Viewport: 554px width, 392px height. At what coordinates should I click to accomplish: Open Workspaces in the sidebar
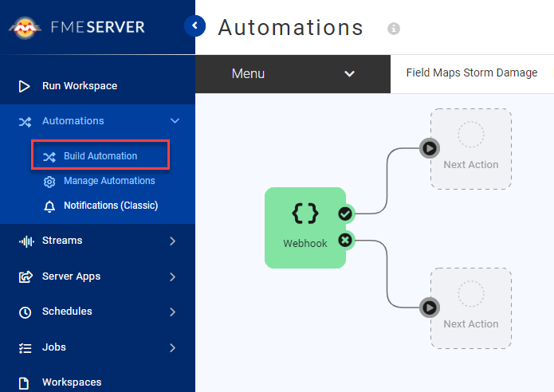coord(72,382)
